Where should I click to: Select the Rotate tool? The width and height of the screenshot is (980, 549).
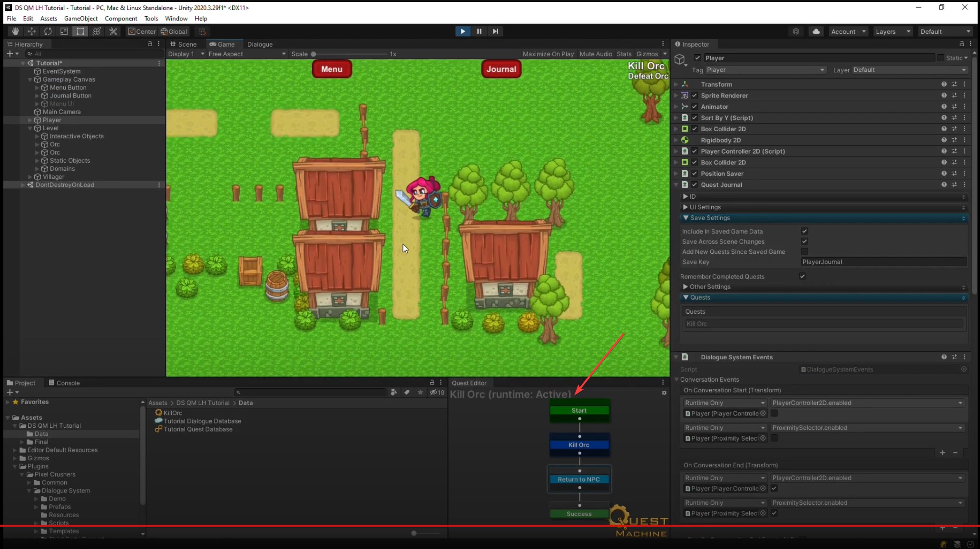48,31
